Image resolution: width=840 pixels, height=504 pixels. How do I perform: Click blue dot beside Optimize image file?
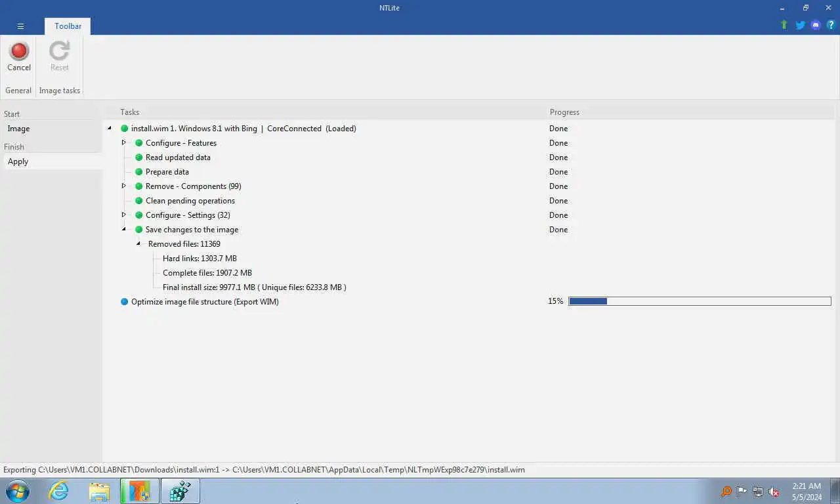pos(124,302)
